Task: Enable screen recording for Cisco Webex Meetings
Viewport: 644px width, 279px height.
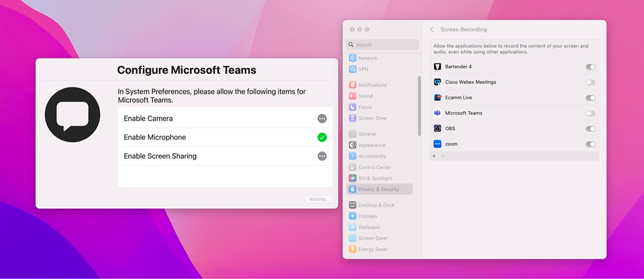Action: 591,83
